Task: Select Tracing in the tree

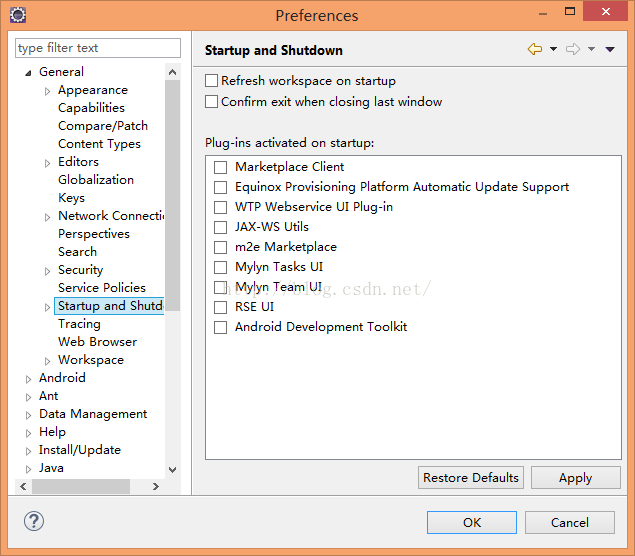Action: click(79, 324)
